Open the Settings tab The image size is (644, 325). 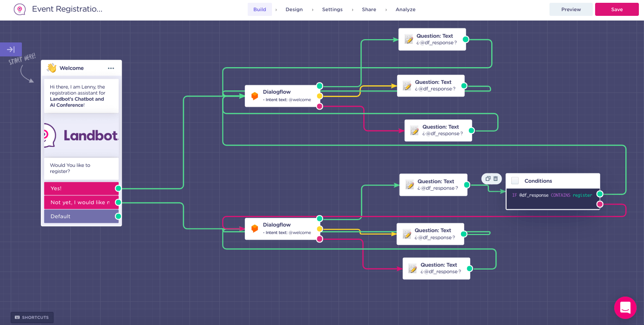tap(332, 9)
